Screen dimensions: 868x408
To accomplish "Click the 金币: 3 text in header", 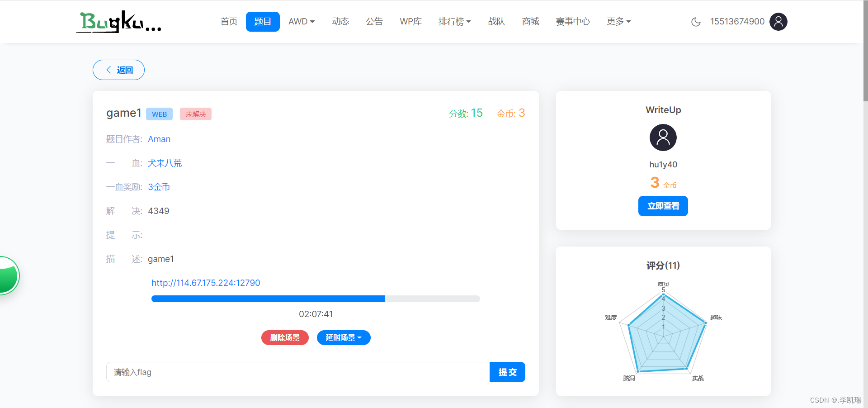I will pos(511,113).
